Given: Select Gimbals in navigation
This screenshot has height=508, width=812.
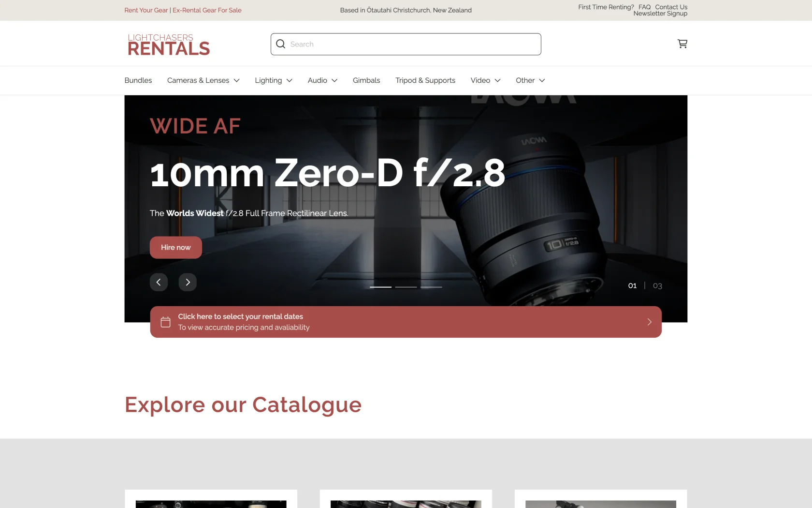Looking at the screenshot, I should point(366,80).
